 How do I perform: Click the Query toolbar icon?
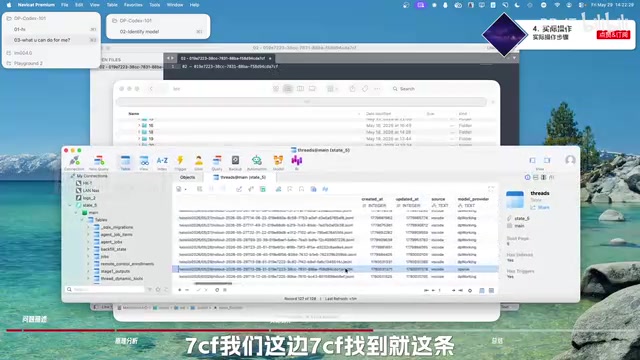pyautogui.click(x=217, y=162)
